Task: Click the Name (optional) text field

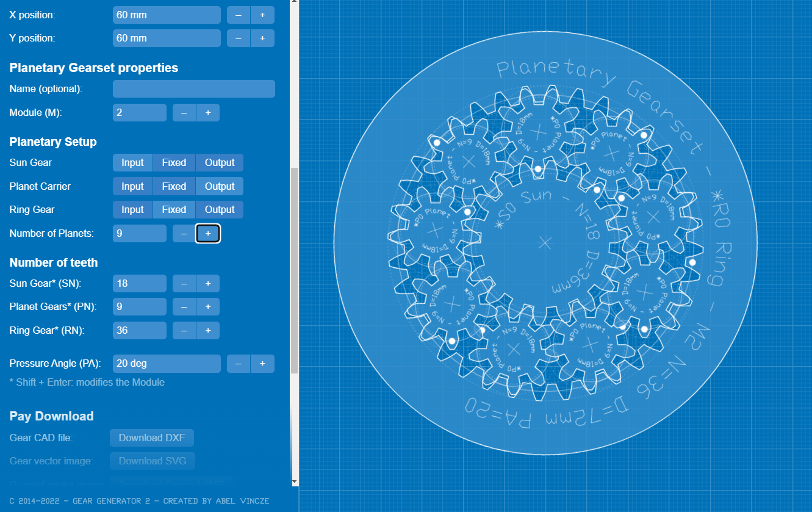Action: (194, 89)
